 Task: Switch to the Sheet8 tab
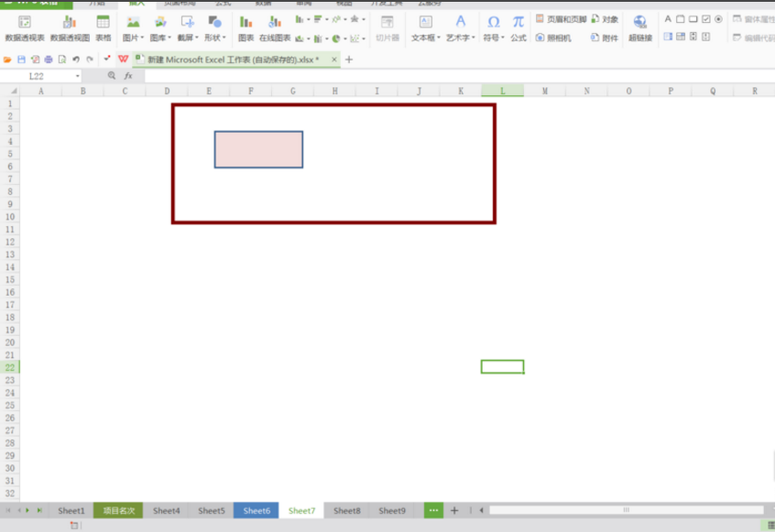point(346,511)
